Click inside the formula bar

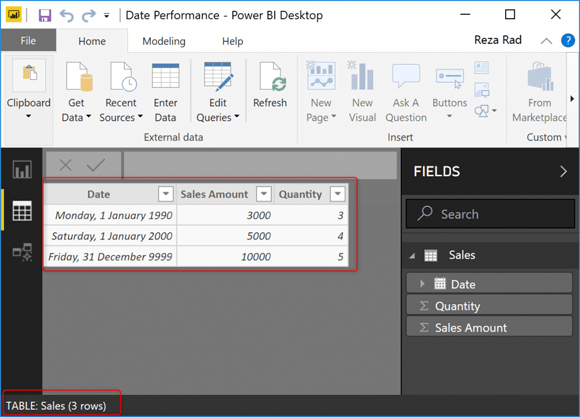pyautogui.click(x=260, y=165)
